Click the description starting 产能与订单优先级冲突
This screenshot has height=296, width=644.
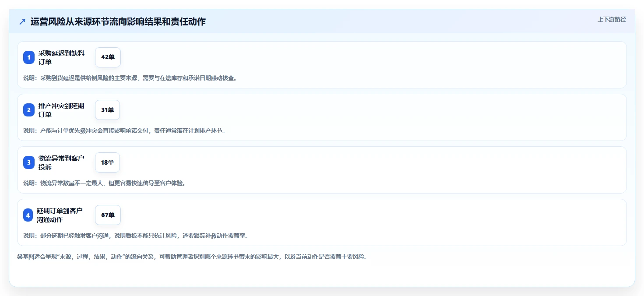[x=124, y=130]
